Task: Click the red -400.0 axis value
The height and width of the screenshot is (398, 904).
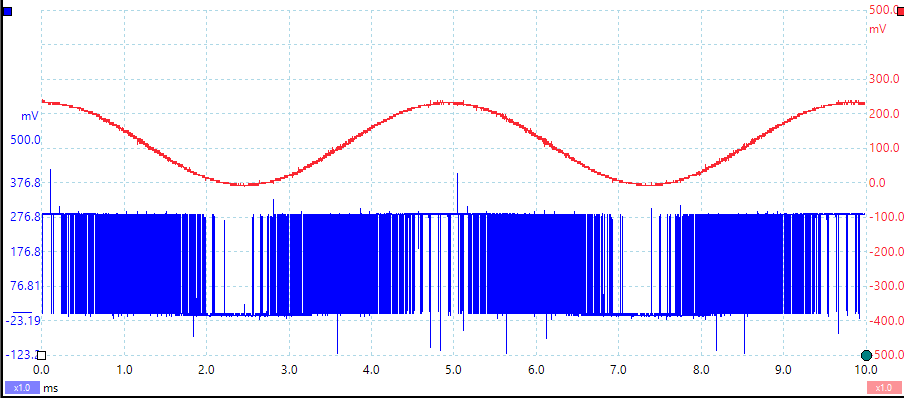Action: click(x=886, y=320)
